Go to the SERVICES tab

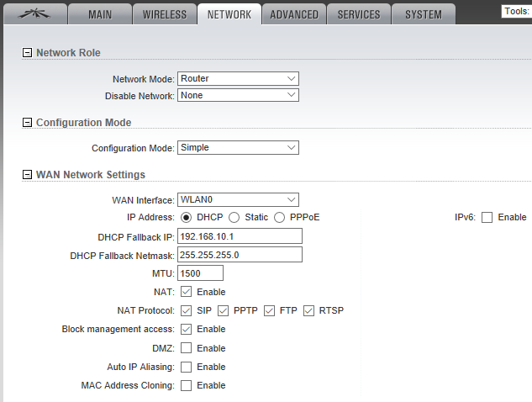(x=359, y=14)
